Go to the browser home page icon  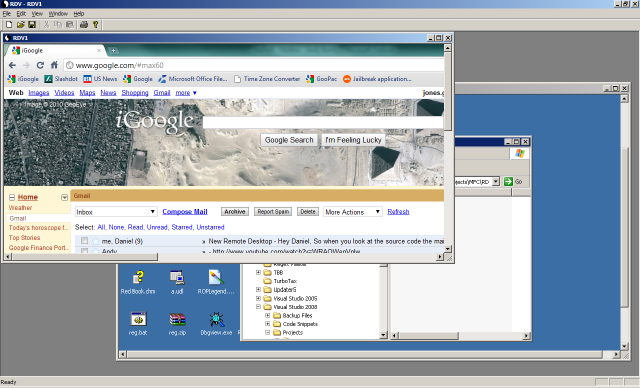coord(54,65)
